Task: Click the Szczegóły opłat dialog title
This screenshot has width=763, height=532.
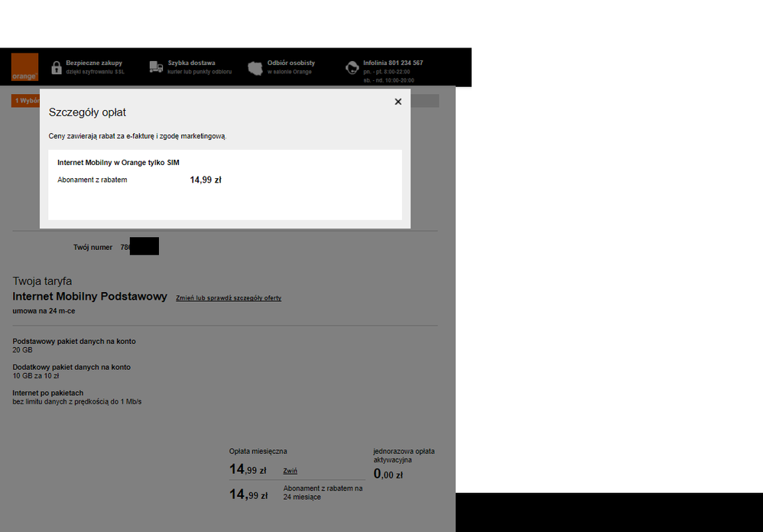Action: point(87,112)
